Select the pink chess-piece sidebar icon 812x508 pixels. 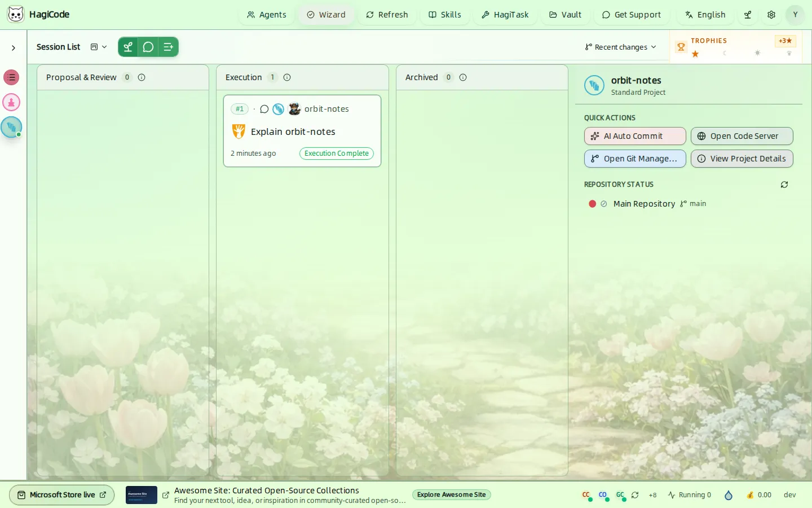coord(11,102)
